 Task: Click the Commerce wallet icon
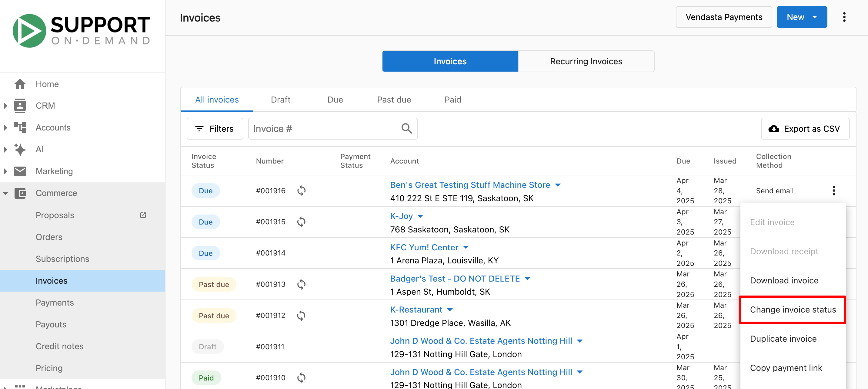click(20, 193)
